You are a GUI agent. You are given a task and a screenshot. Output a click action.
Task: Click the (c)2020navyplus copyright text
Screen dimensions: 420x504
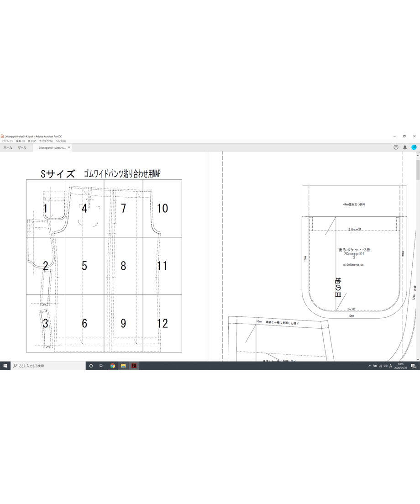click(x=353, y=265)
